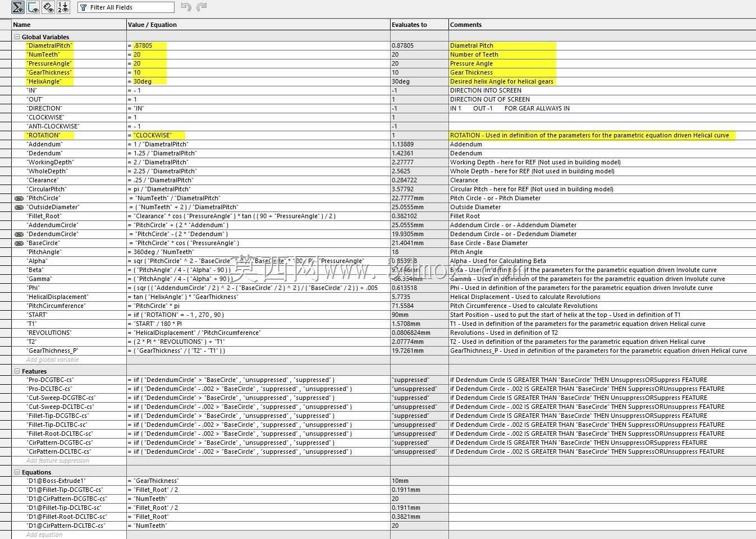756x539 pixels.
Task: Click the link icon beside "OutsideDiameter"
Action: 19,208
